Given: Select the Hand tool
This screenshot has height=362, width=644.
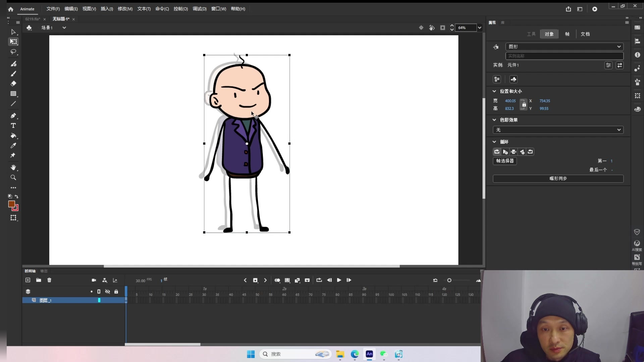Looking at the screenshot, I should click(13, 167).
